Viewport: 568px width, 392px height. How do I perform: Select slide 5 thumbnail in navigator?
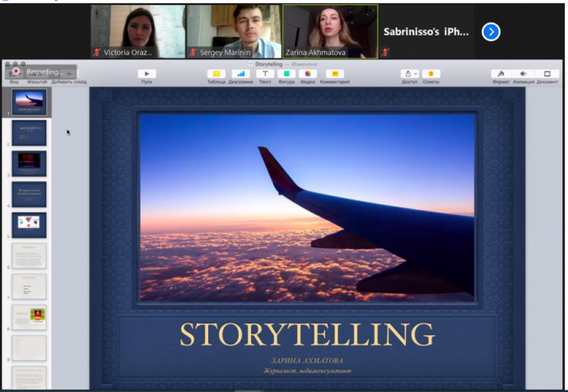(29, 225)
